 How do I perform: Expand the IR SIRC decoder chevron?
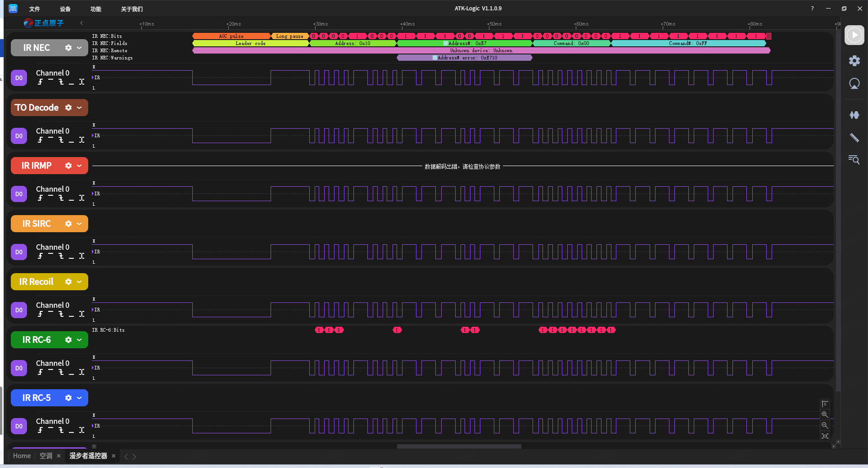point(79,224)
